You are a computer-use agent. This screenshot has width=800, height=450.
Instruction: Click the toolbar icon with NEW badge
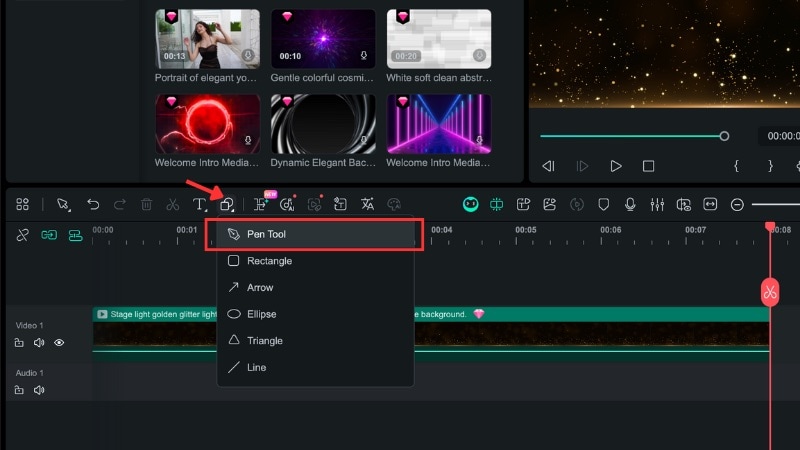[262, 204]
